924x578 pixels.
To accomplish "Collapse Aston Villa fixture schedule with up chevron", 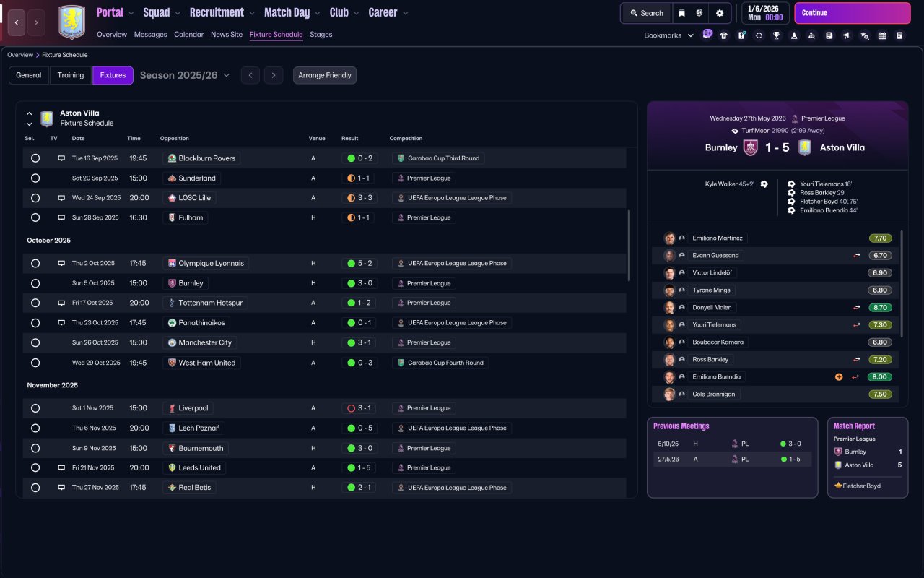I will click(x=30, y=113).
